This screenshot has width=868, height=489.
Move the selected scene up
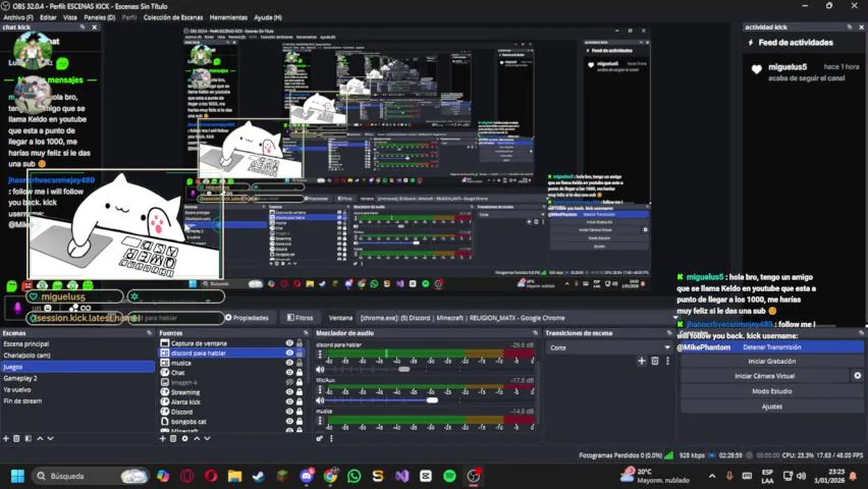point(39,439)
